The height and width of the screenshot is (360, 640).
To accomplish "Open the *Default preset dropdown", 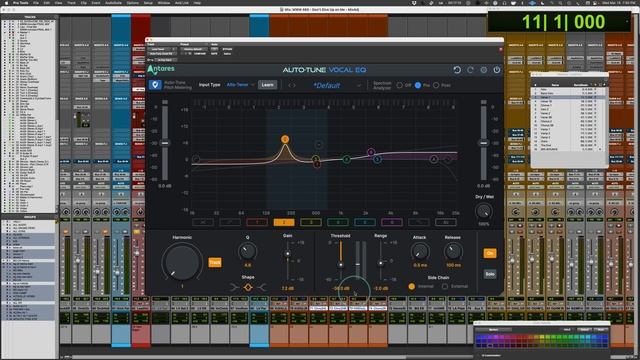I will [x=336, y=85].
